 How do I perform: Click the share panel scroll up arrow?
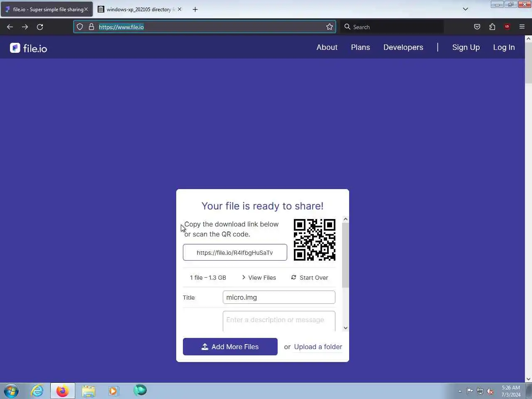(345, 219)
